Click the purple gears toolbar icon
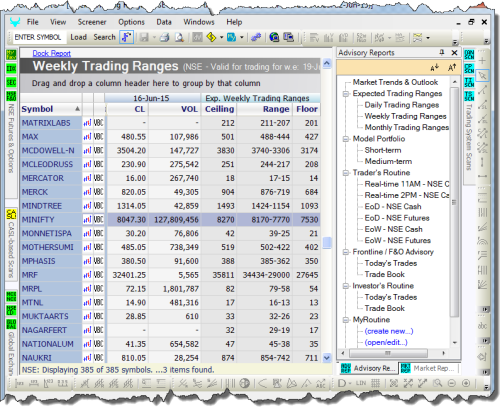 point(256,37)
